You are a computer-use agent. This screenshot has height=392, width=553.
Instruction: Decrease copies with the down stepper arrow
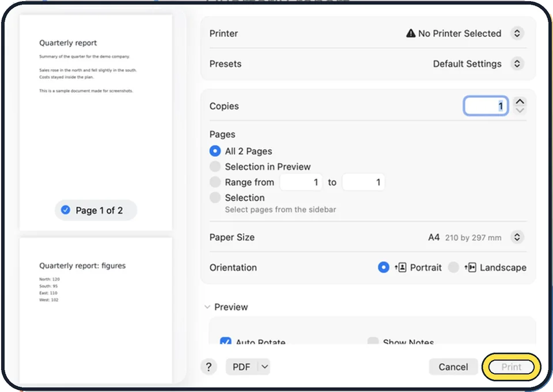520,111
